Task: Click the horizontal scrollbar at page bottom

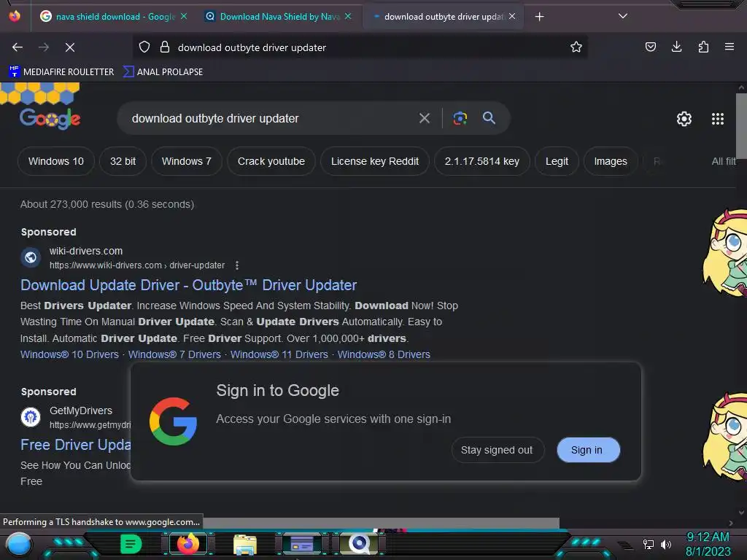Action: tap(381, 523)
